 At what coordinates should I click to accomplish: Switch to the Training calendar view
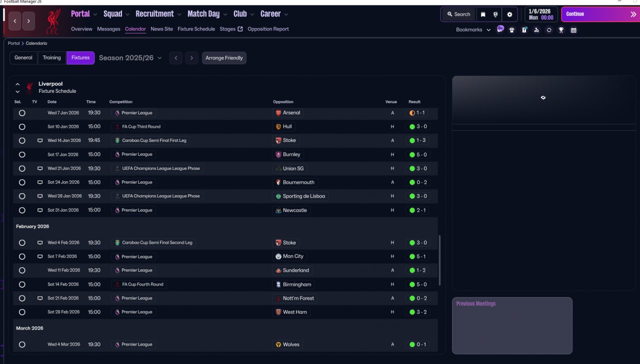[x=52, y=58]
